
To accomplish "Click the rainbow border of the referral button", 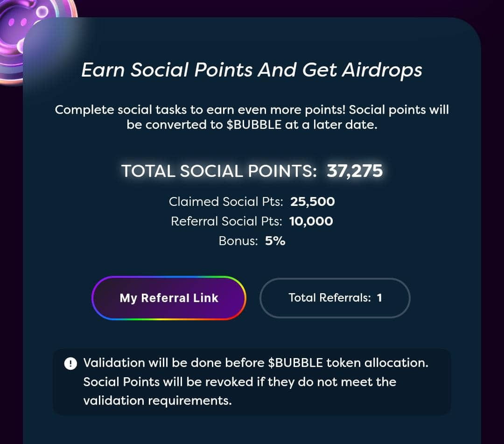I will pyautogui.click(x=169, y=277).
